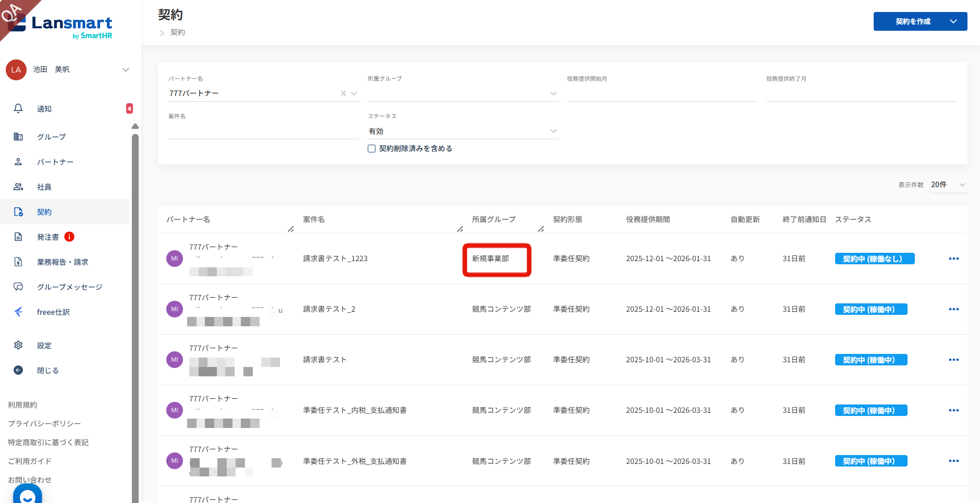The width and height of the screenshot is (980, 503).
Task: Click the 所属グループ column resize handle
Action: click(x=541, y=229)
